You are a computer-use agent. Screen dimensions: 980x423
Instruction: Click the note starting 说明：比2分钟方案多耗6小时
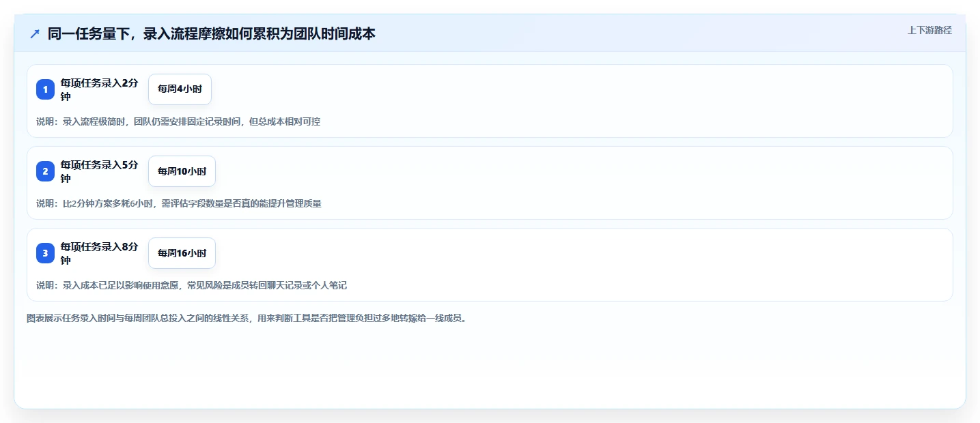tap(179, 203)
